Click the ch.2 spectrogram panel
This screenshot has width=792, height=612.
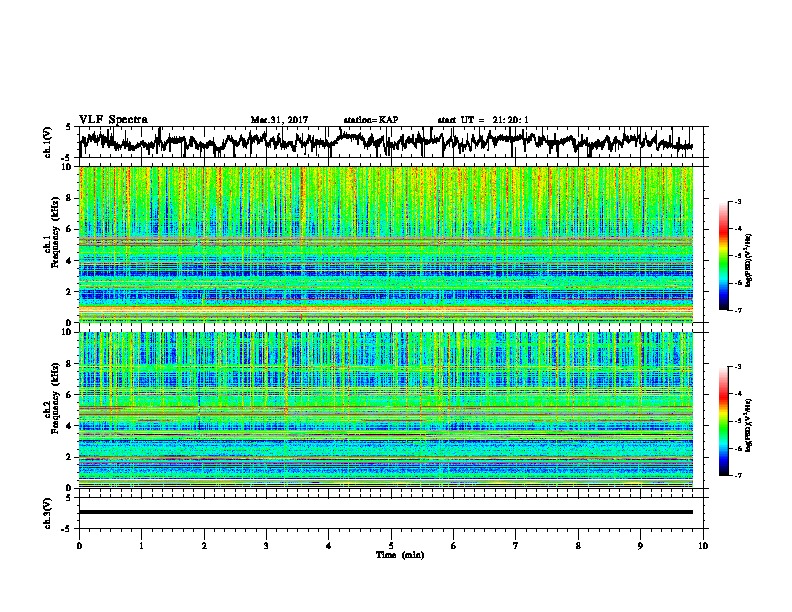tap(386, 410)
